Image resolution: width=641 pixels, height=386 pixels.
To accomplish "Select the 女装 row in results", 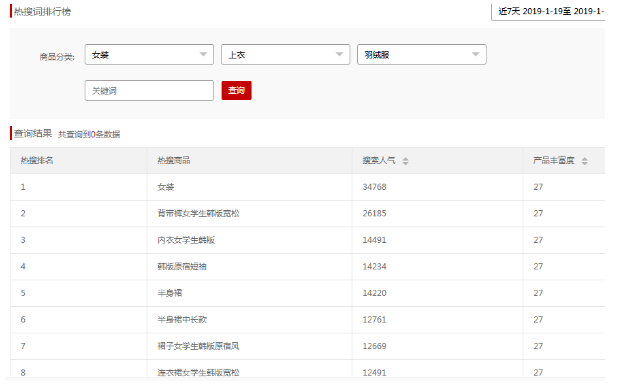I will (307, 187).
